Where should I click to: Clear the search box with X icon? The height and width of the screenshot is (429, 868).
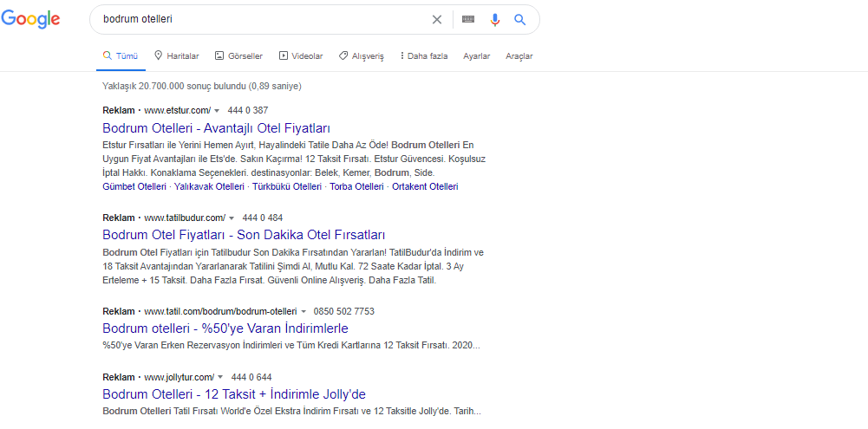(437, 19)
